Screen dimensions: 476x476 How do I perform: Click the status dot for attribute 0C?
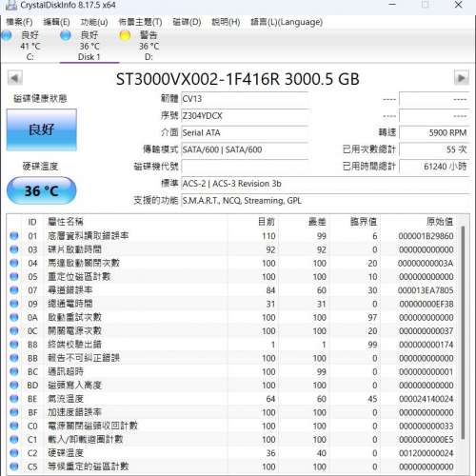(14, 330)
